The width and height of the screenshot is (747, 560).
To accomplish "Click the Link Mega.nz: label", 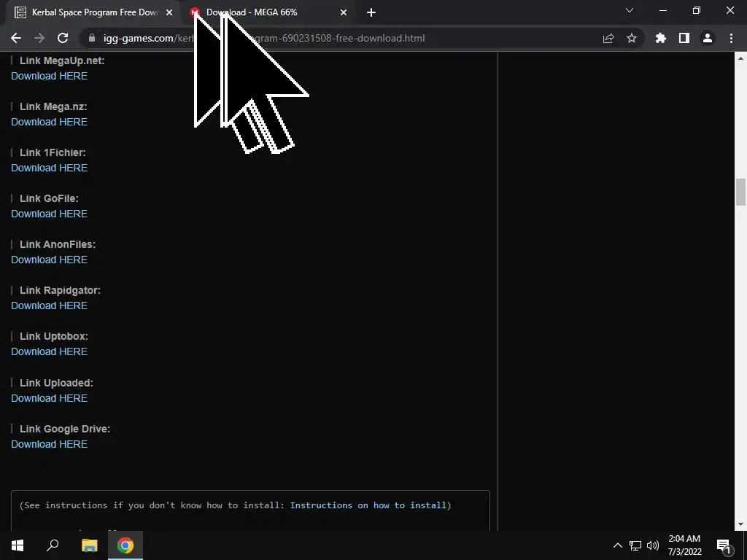I will click(x=53, y=106).
